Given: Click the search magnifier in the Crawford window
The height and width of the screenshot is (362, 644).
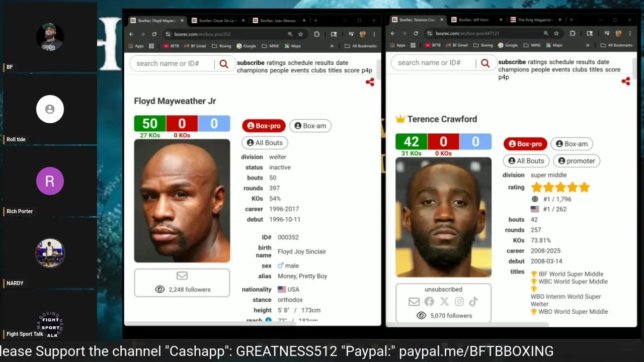Looking at the screenshot, I should coord(485,63).
